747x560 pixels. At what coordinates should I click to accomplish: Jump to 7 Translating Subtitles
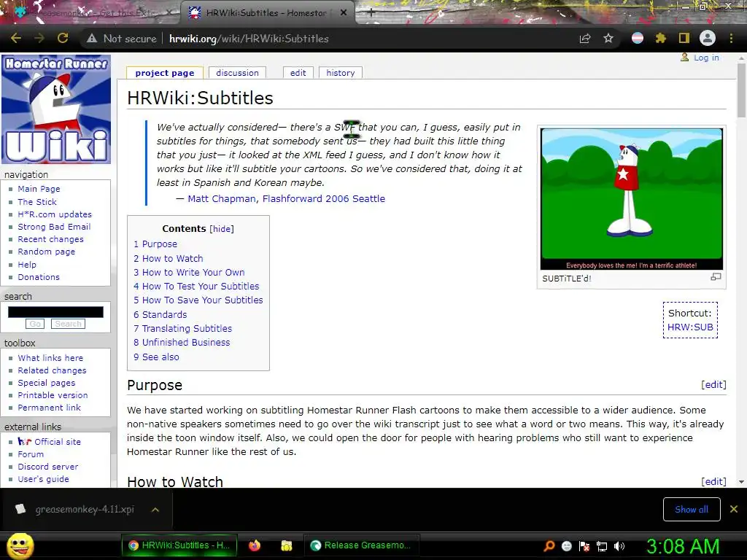point(182,329)
